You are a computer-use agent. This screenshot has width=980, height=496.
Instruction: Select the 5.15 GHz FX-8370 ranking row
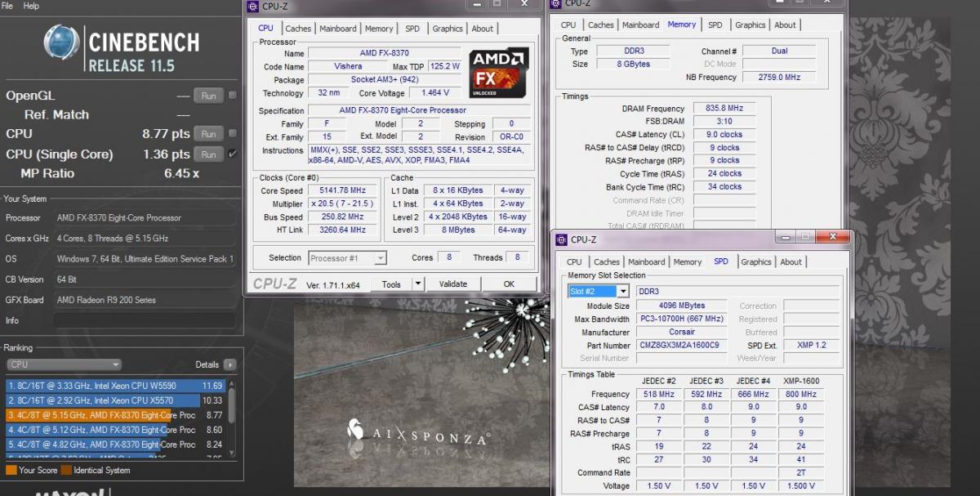[116, 415]
